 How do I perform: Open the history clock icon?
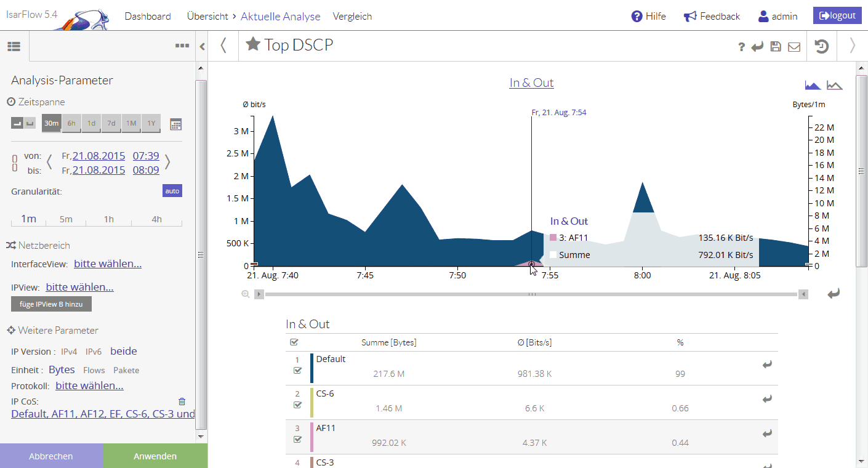822,46
